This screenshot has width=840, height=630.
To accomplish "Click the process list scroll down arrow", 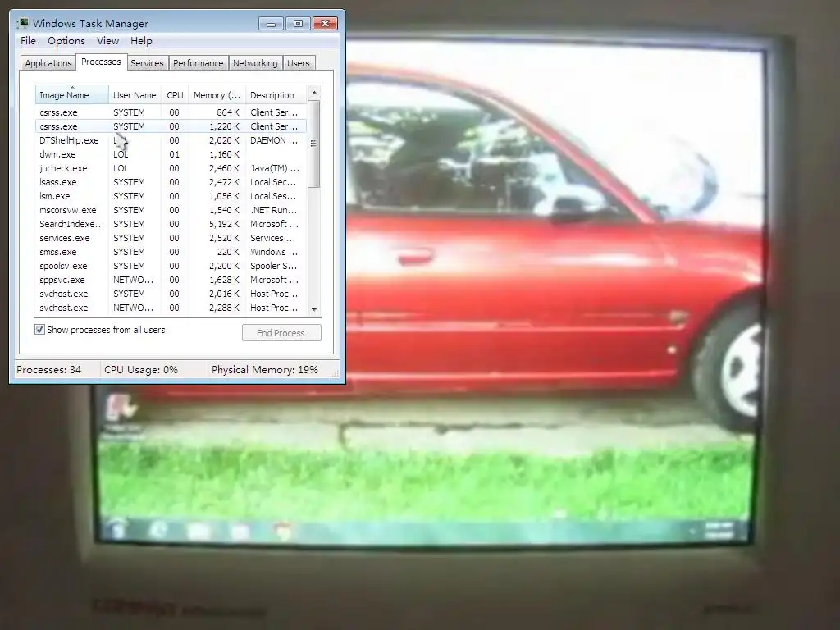I will click(x=314, y=309).
